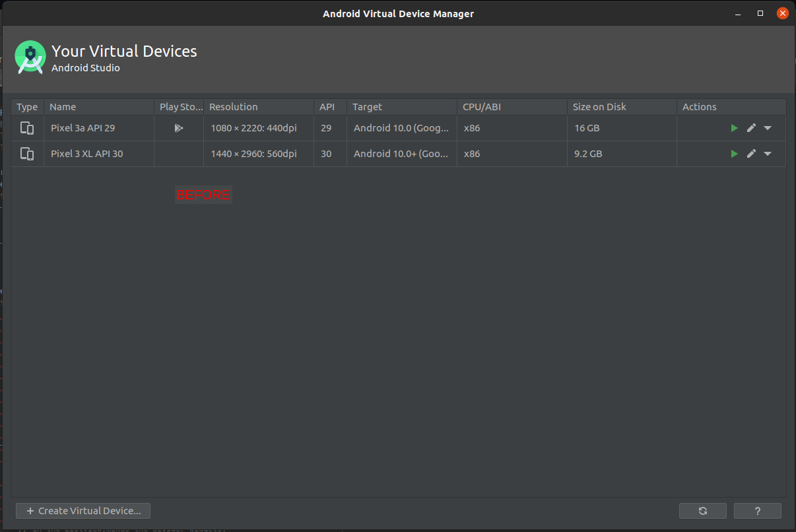Screen dimensions: 796x532
Task: Launch the Pixel 3 XL API 30 emulator
Action: click(x=734, y=154)
